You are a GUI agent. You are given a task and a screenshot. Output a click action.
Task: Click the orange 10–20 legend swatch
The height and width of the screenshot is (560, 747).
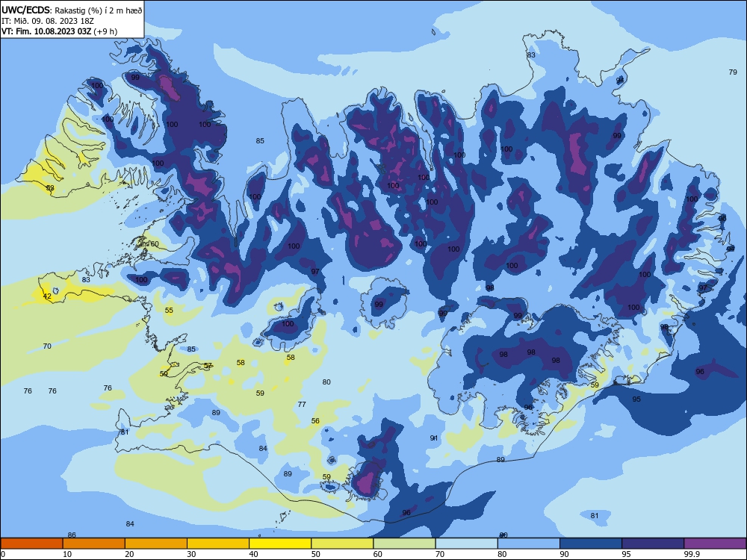(x=94, y=544)
